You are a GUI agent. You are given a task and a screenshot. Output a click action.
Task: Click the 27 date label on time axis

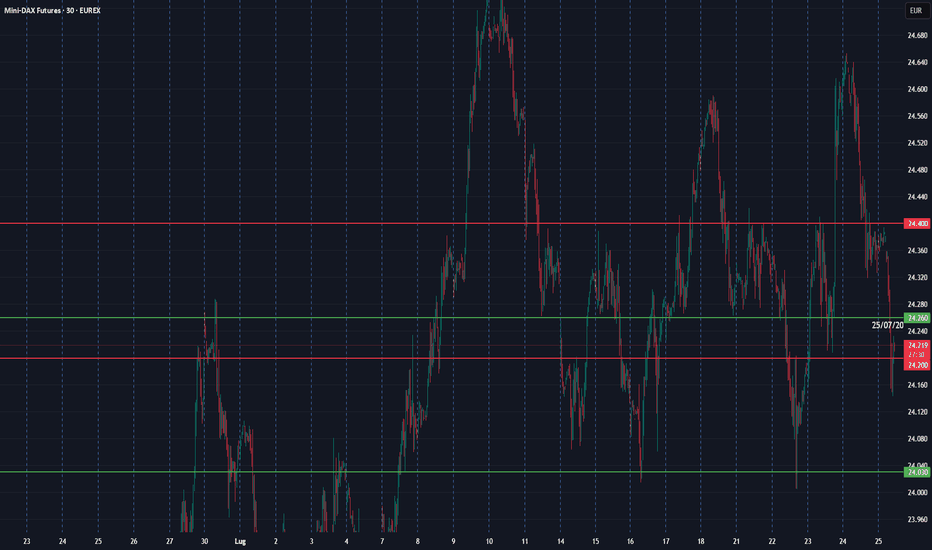click(169, 542)
